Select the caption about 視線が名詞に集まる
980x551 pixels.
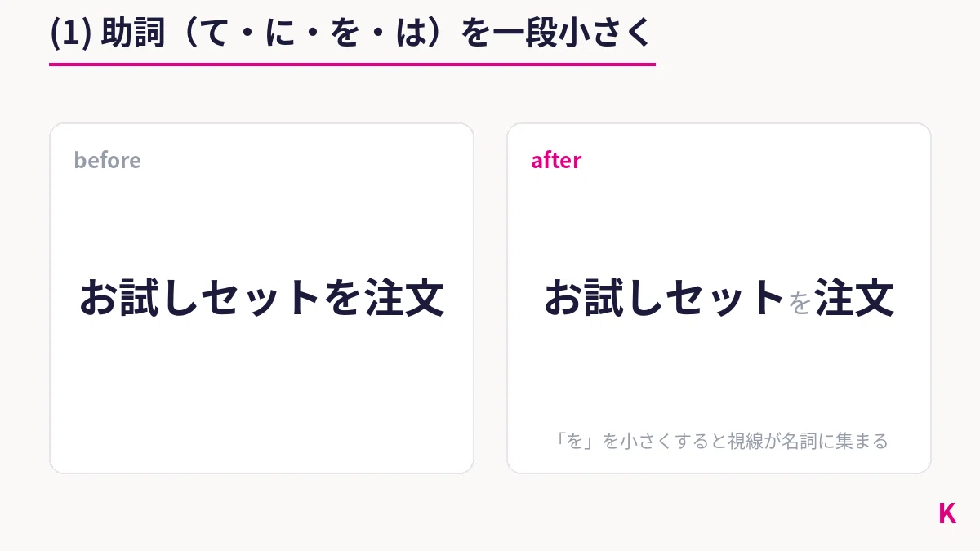tap(719, 442)
